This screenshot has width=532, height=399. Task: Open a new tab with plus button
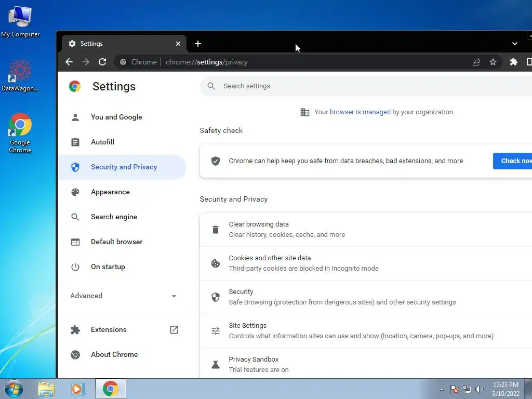coord(198,44)
